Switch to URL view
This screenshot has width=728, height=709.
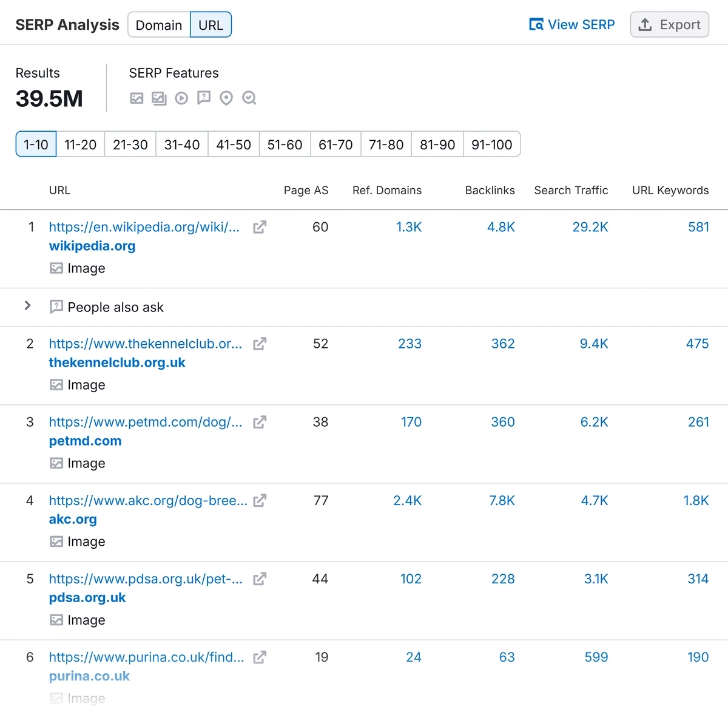(211, 25)
